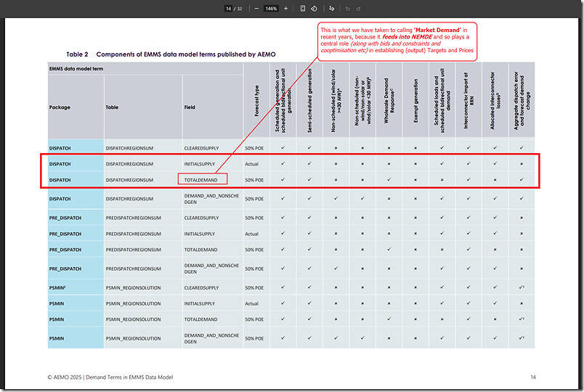Click the redo arrow in the toolbar
The width and height of the screenshot is (584, 392).
pos(360,8)
